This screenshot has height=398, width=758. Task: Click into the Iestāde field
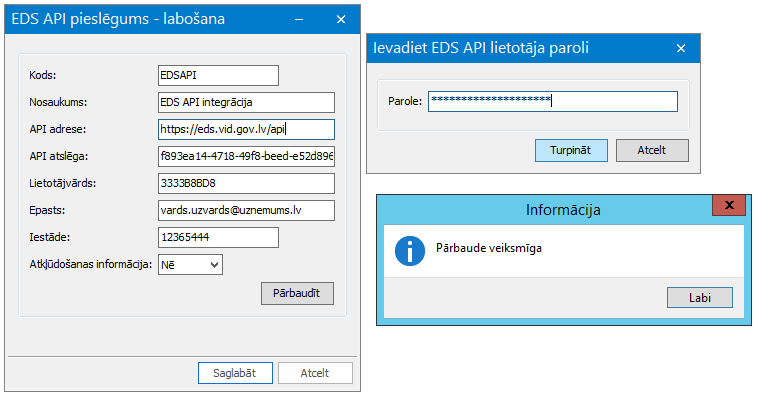219,237
